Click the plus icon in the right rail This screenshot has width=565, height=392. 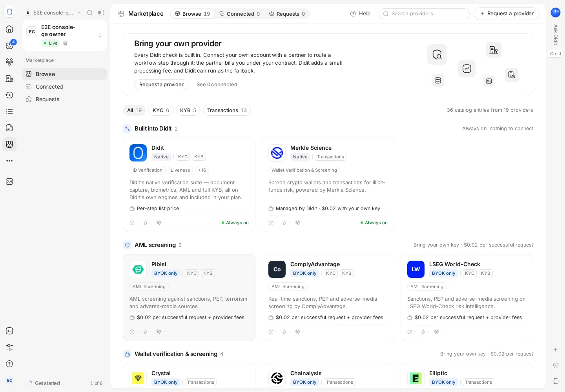[556, 350]
